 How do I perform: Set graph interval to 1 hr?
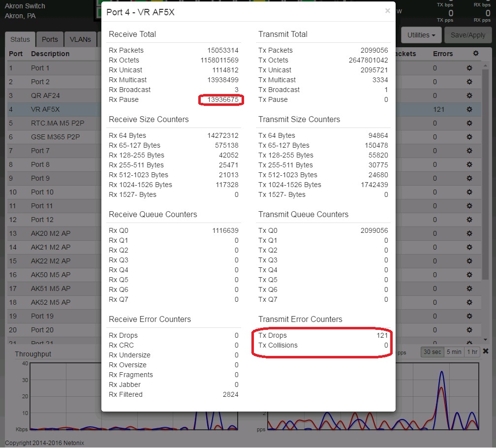[472, 352]
